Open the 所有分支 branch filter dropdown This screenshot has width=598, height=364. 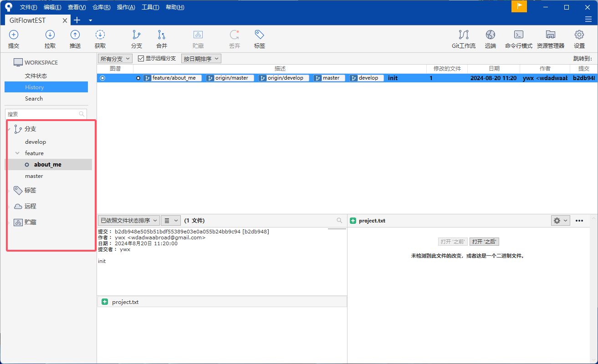click(115, 59)
